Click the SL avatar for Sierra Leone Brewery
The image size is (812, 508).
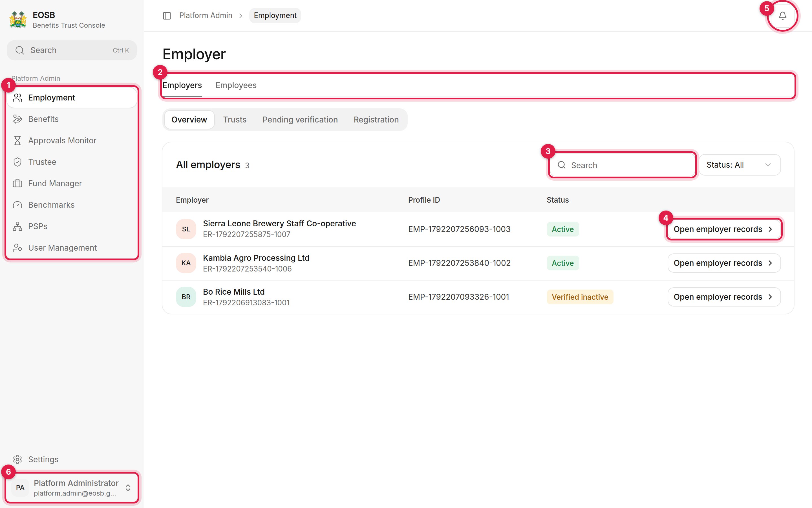186,229
